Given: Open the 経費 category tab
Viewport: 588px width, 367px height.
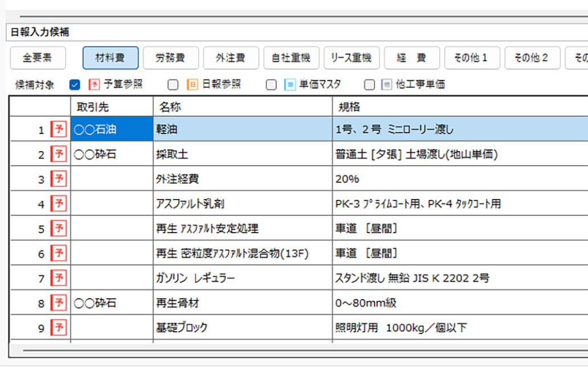Looking at the screenshot, I should click(x=411, y=58).
